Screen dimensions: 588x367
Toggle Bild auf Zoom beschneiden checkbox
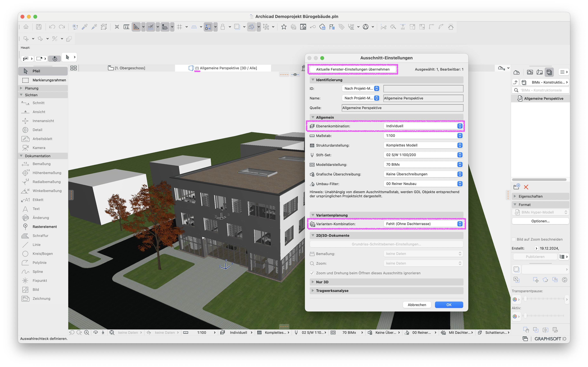pos(514,239)
